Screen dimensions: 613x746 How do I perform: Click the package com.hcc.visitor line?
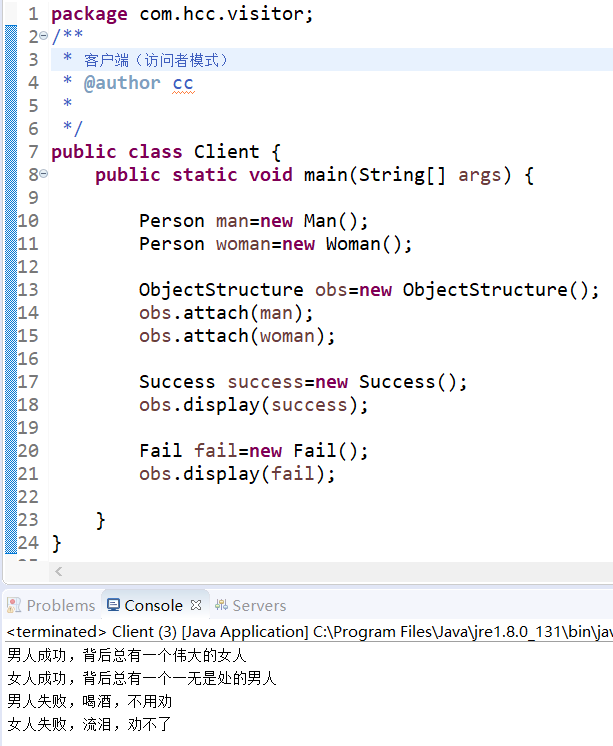[182, 14]
